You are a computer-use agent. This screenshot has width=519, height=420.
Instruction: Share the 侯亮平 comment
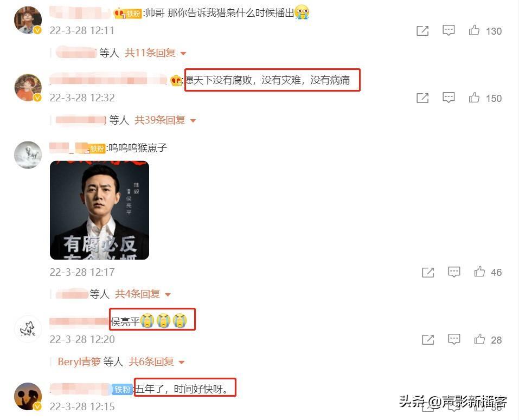pyautogui.click(x=428, y=340)
